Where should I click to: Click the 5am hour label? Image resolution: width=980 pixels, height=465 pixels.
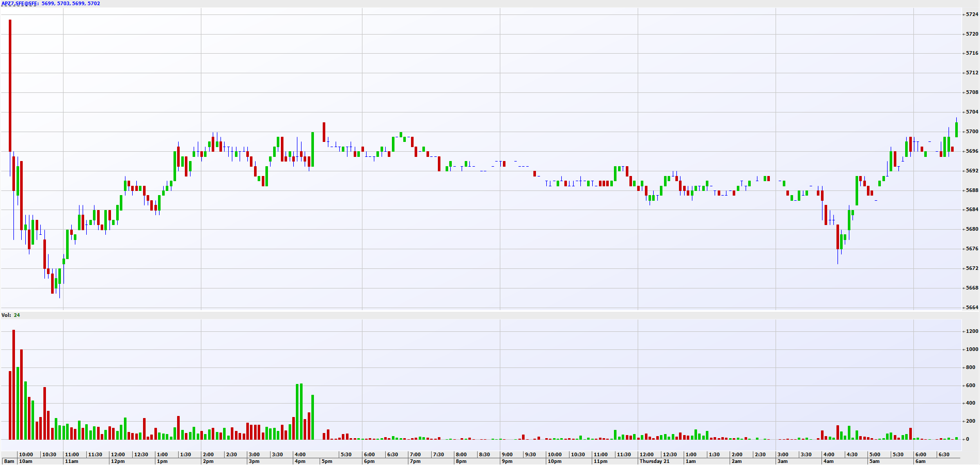point(875,461)
